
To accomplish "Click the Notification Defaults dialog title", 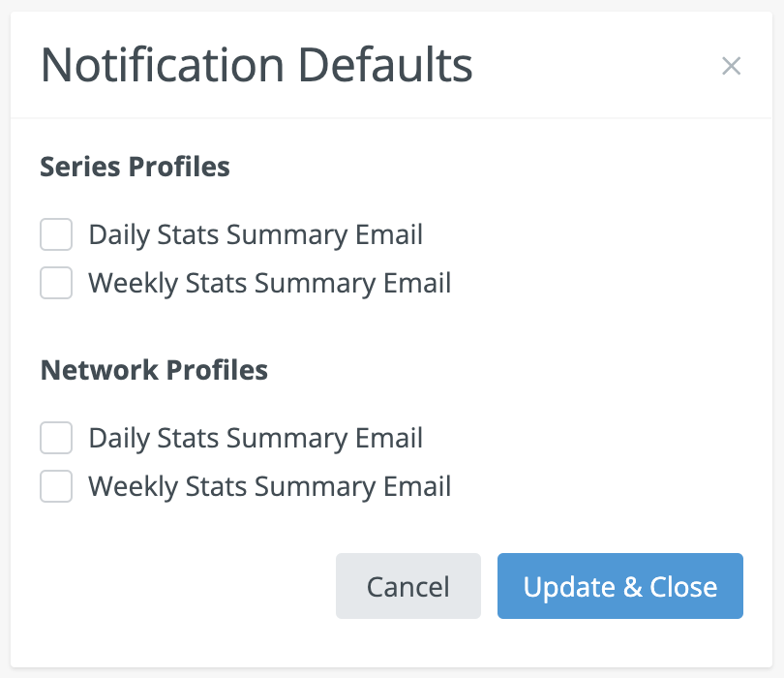I will [256, 66].
